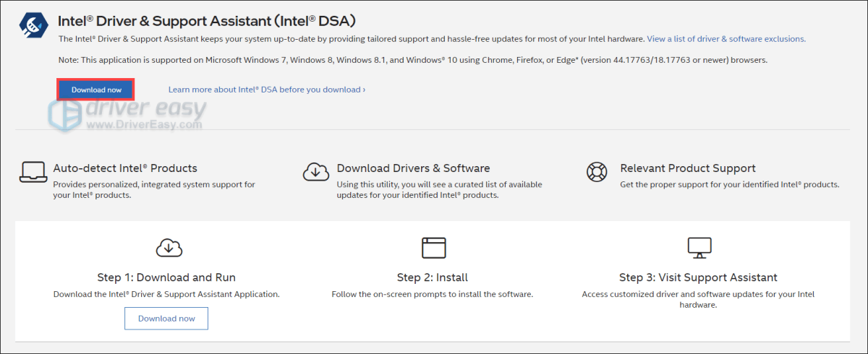
Task: Click cloud icon beside Download Drivers & Software
Action: click(315, 173)
